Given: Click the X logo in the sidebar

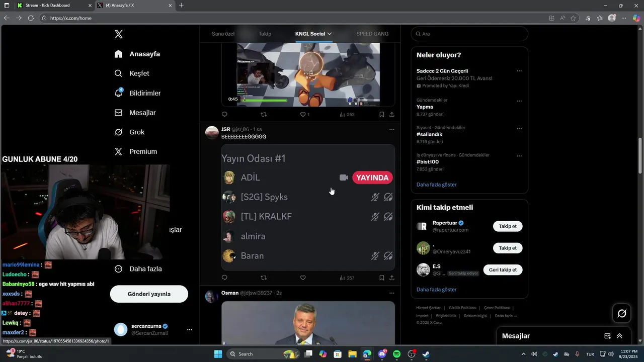Looking at the screenshot, I should click(x=119, y=34).
